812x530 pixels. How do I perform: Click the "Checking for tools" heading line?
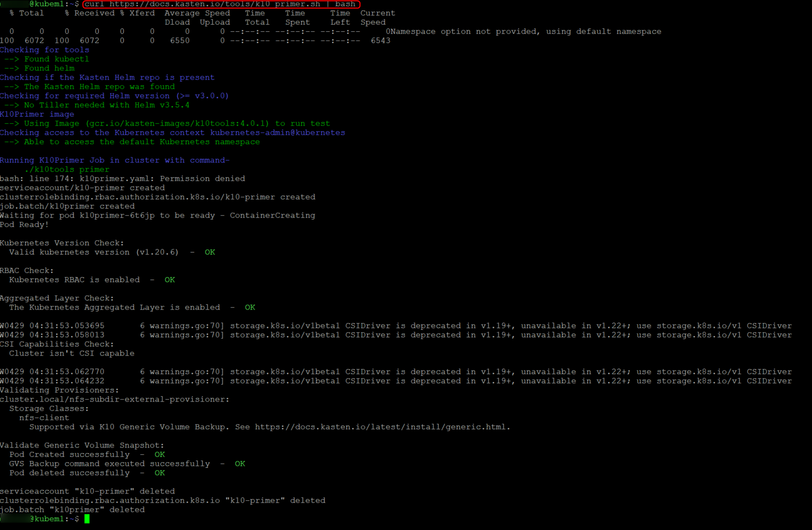pos(44,50)
